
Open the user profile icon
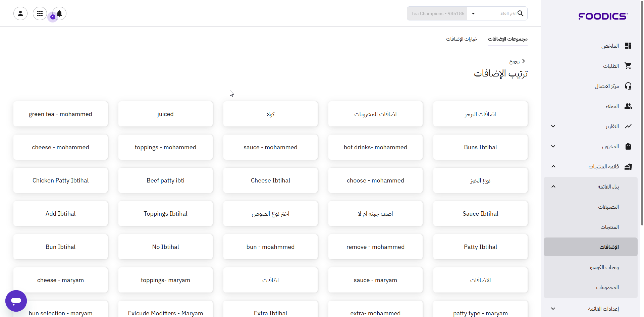click(x=20, y=13)
